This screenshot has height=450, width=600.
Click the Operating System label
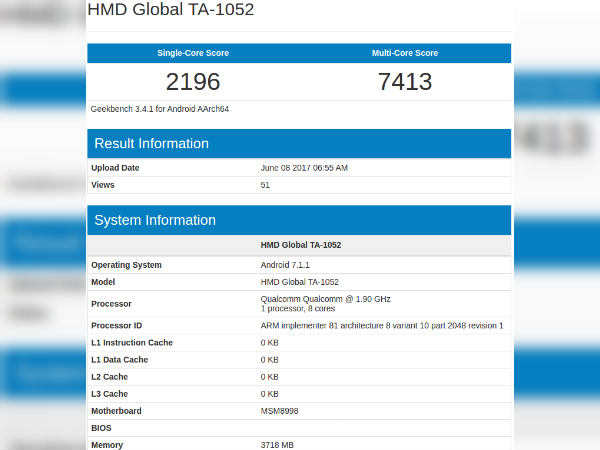coord(126,265)
